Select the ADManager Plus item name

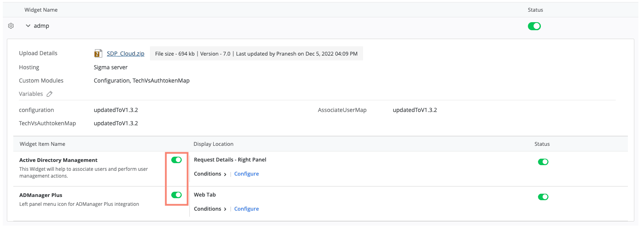pos(41,195)
